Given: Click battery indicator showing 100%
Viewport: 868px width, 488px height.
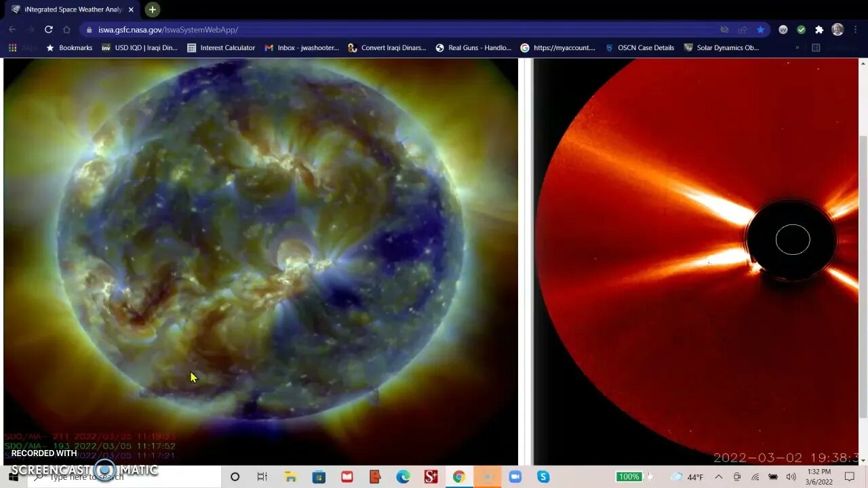Looking at the screenshot, I should coord(629,477).
